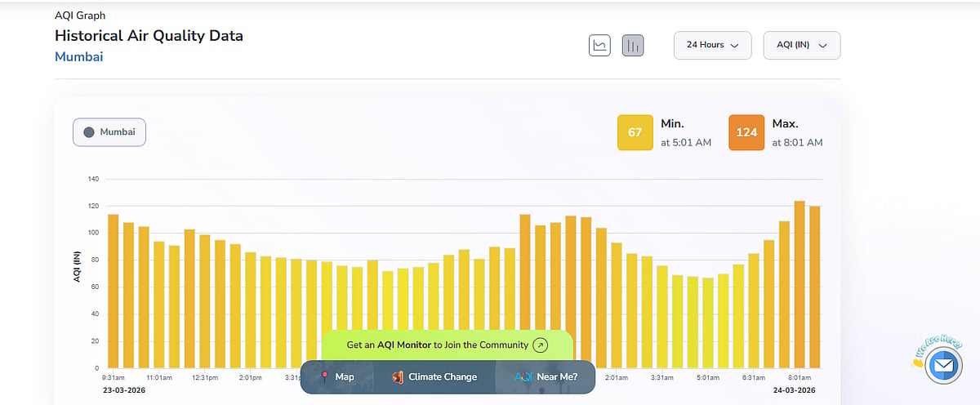
Task: Open the Climate Change tab
Action: pyautogui.click(x=434, y=377)
